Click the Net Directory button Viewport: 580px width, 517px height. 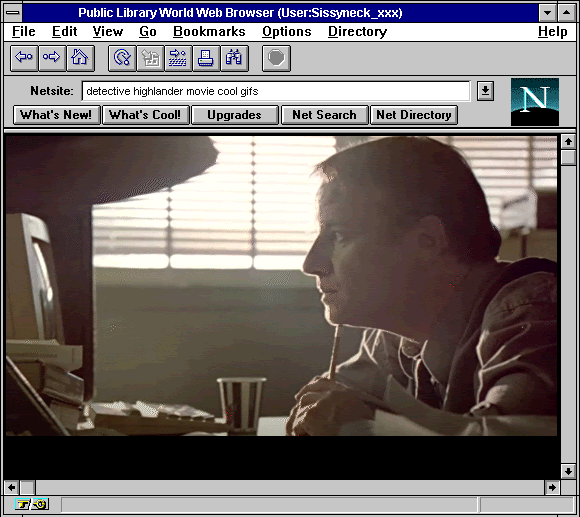click(x=414, y=115)
